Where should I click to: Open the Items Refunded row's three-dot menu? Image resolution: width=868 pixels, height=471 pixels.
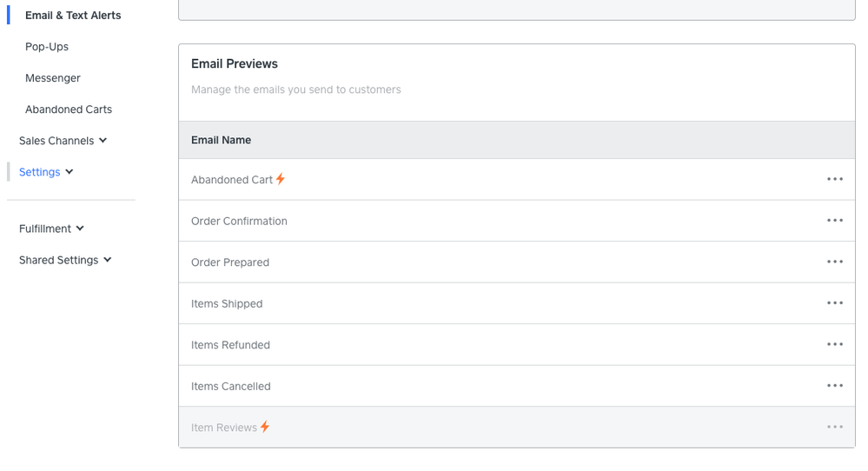click(x=834, y=344)
